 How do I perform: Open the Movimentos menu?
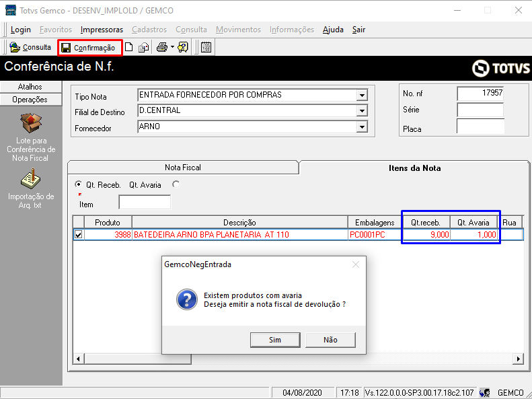238,30
